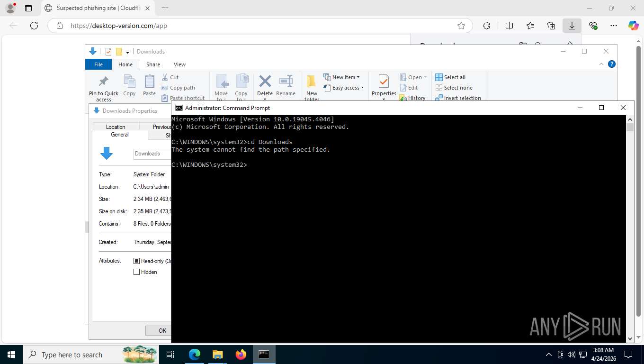Toggle the Hidden attribute checkbox
Screen dimensions: 644x364
click(x=137, y=272)
